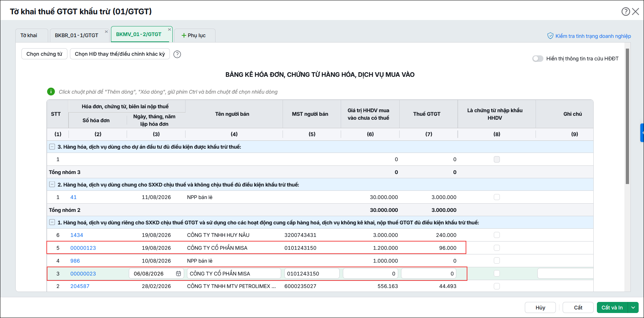Open help icon in dialog title bar
This screenshot has width=644, height=318.
[x=625, y=11]
